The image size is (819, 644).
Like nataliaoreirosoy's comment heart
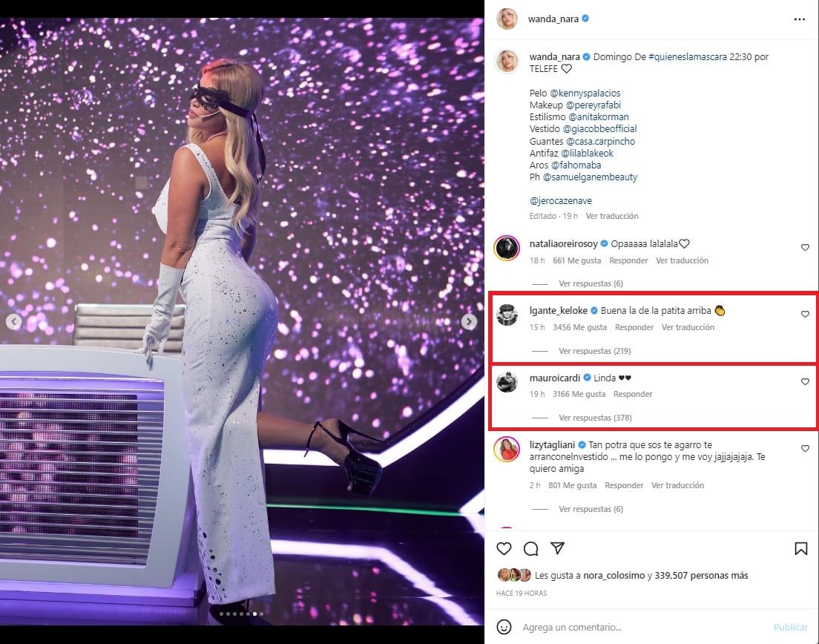(805, 248)
